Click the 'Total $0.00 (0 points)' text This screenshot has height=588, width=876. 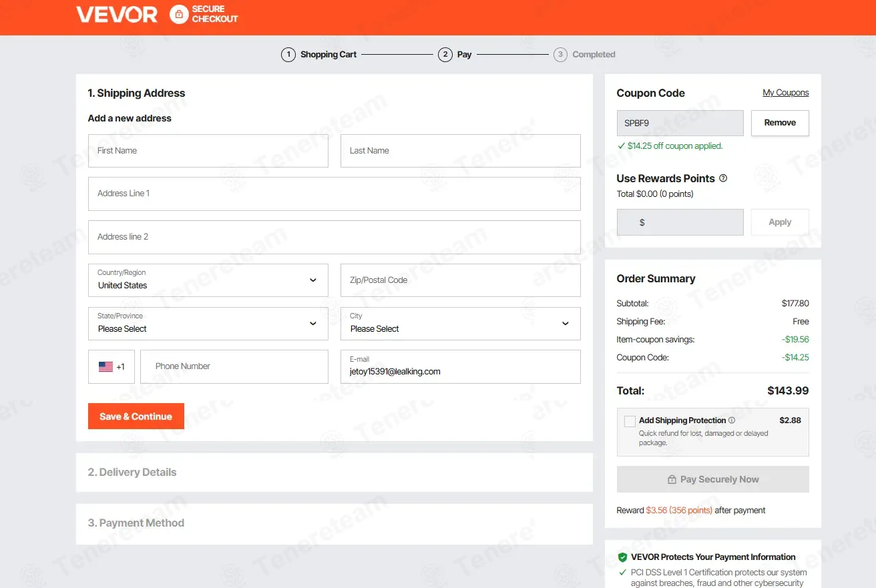[655, 194]
